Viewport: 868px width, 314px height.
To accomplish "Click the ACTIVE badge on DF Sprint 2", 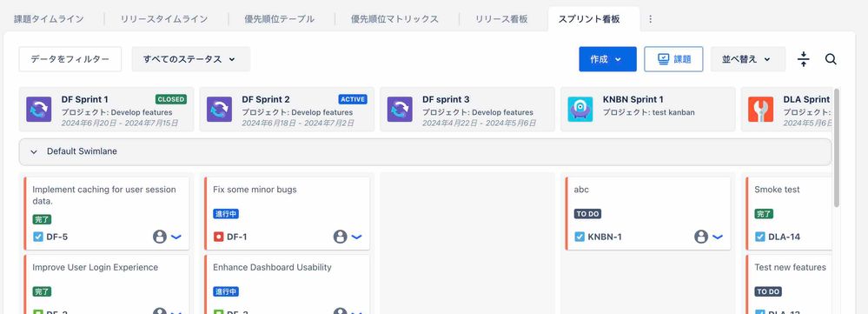I will (353, 99).
